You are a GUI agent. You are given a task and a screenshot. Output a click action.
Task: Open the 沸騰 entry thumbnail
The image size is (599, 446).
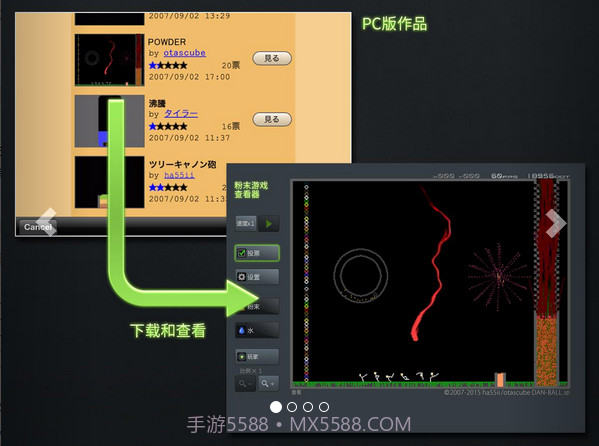109,121
